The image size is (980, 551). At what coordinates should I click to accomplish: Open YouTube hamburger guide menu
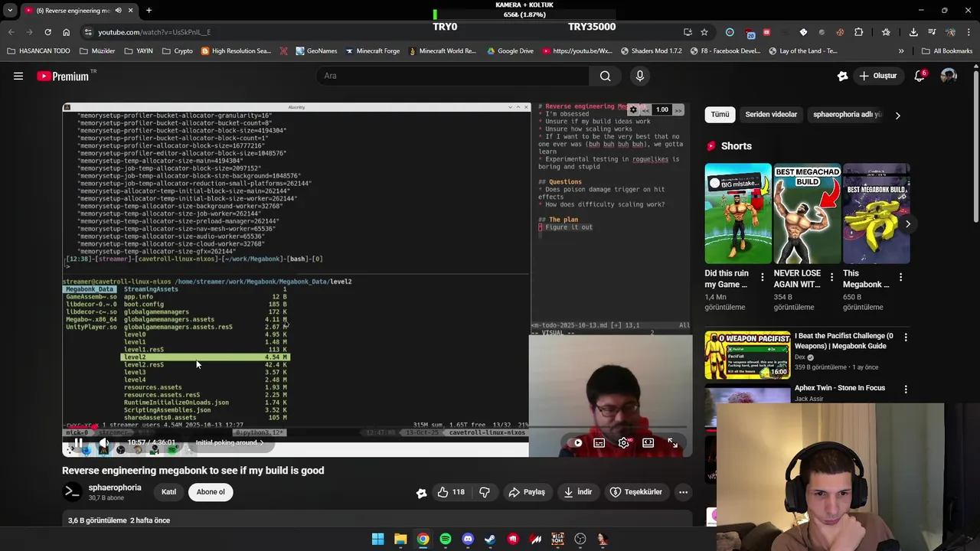pos(18,76)
